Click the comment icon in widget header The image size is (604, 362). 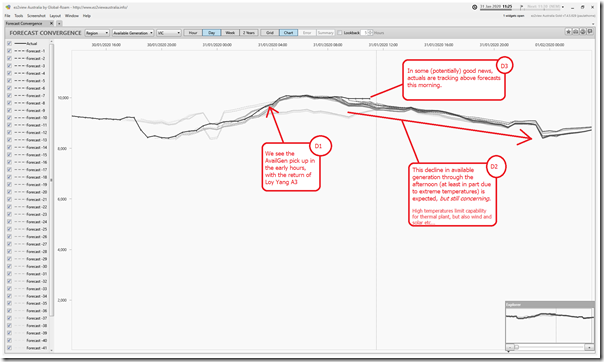click(x=590, y=32)
